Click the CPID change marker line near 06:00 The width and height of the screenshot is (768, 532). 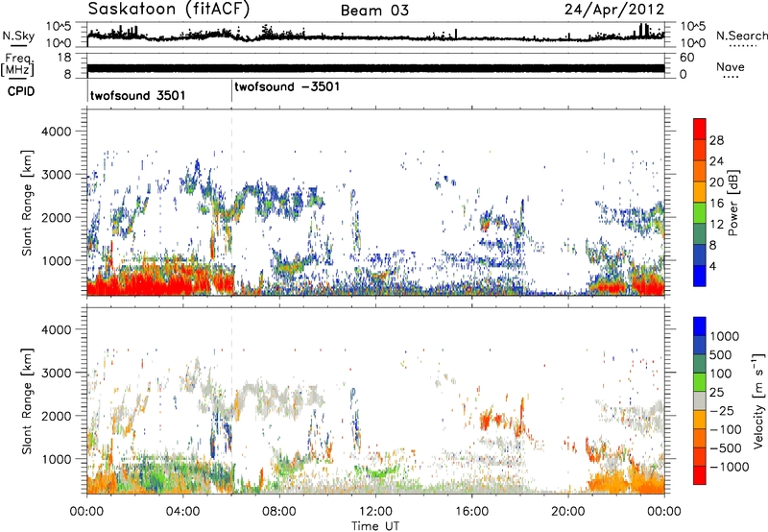tap(231, 91)
